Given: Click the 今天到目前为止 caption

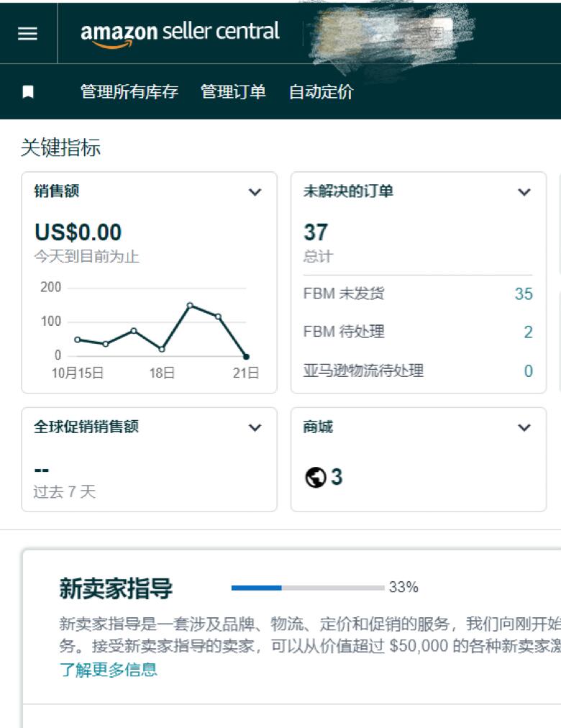Looking at the screenshot, I should click(87, 256).
